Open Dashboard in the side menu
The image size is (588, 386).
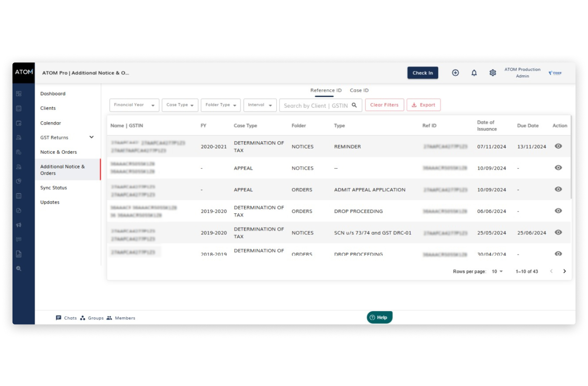click(53, 94)
